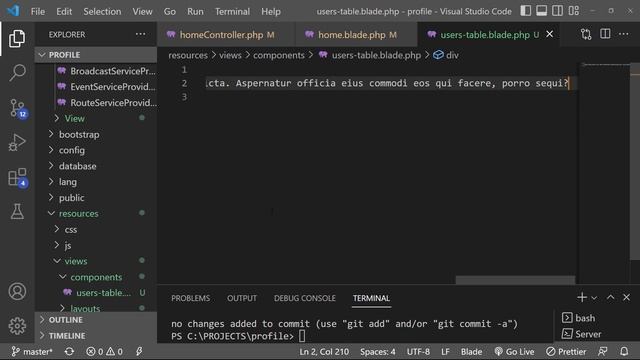Screen dimensions: 640x360
Task: Change encoding UTF-8 in status bar
Action: click(x=418, y=351)
